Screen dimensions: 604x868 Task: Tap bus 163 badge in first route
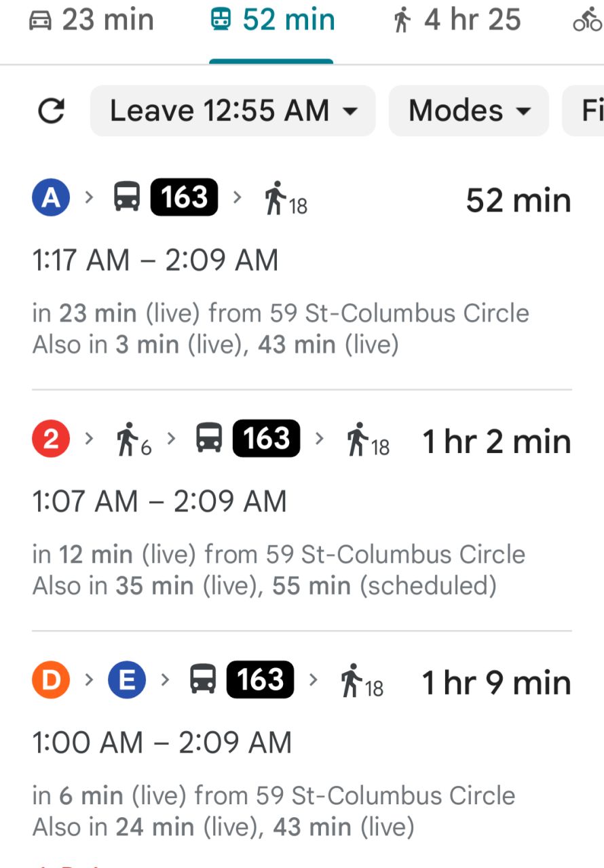pyautogui.click(x=184, y=197)
